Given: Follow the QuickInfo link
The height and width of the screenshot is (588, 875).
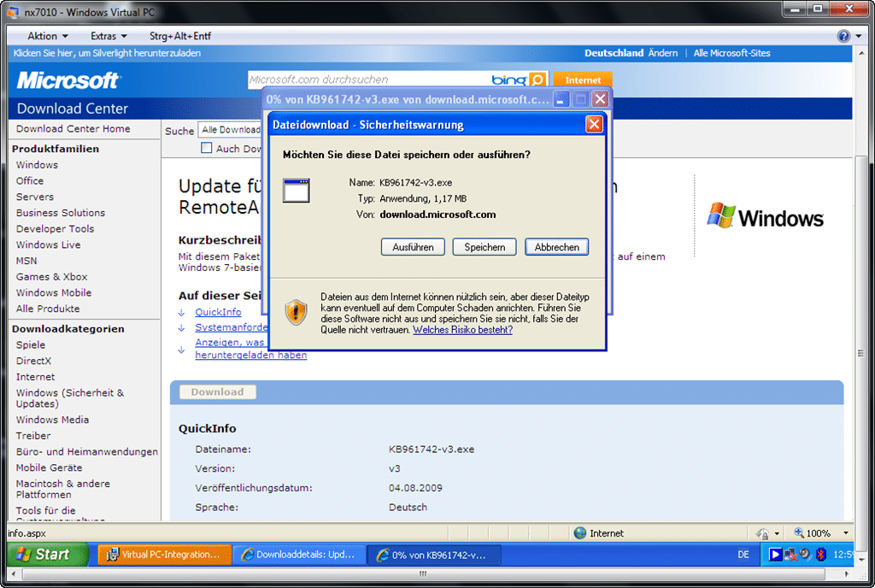Looking at the screenshot, I should pyautogui.click(x=218, y=312).
